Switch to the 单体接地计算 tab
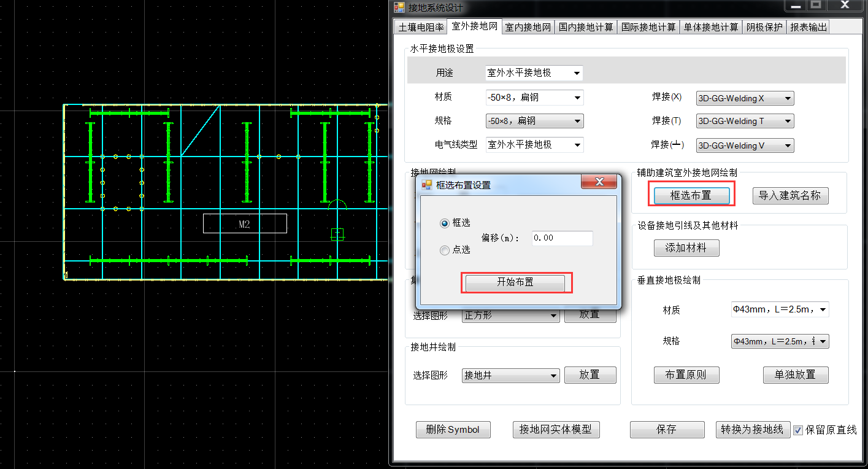This screenshot has height=469, width=868. (x=711, y=27)
